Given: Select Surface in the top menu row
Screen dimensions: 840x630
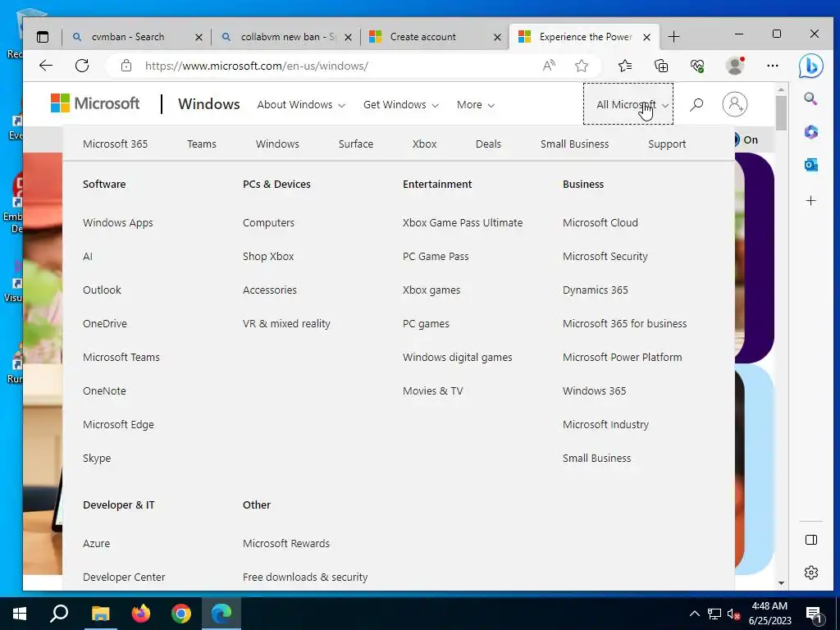Looking at the screenshot, I should pyautogui.click(x=356, y=144).
